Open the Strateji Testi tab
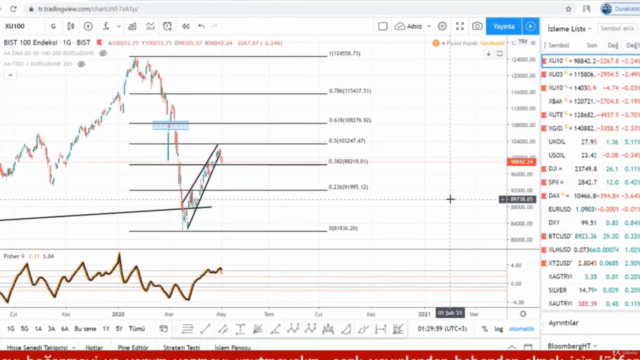This screenshot has height=360, width=640. 181,347
